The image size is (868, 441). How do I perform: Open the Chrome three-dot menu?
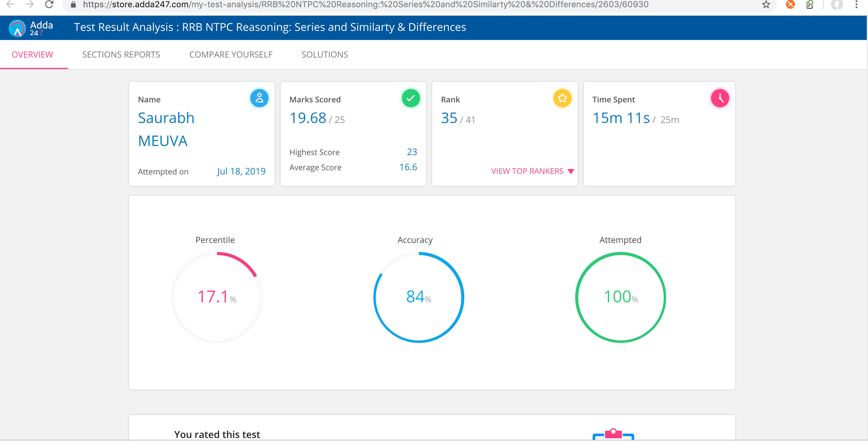pyautogui.click(x=856, y=5)
